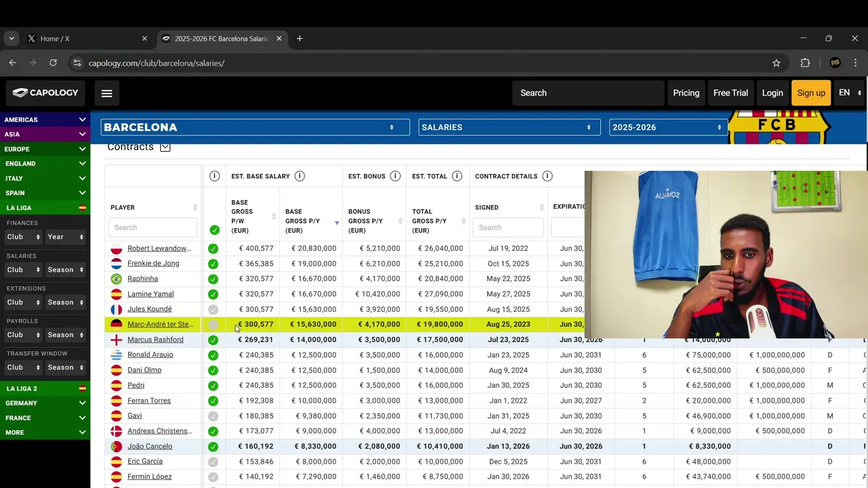
Task: Click Pricing in top navigation
Action: (686, 93)
